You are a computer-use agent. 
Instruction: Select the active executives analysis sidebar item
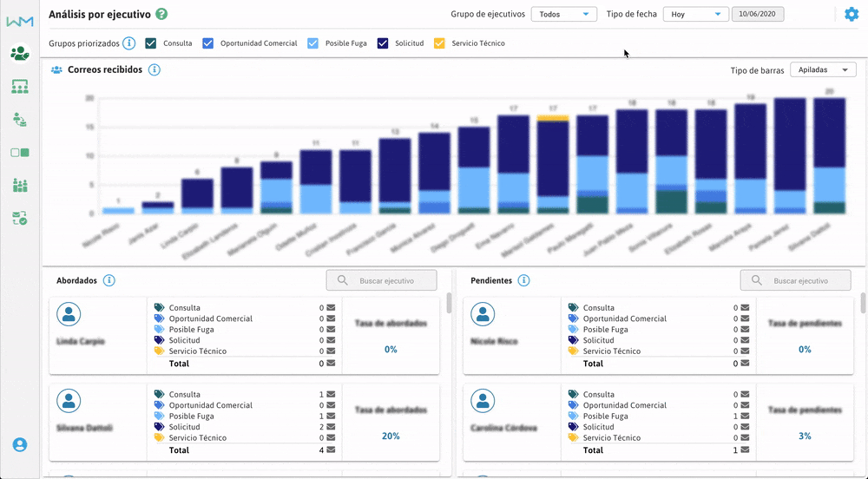19,53
